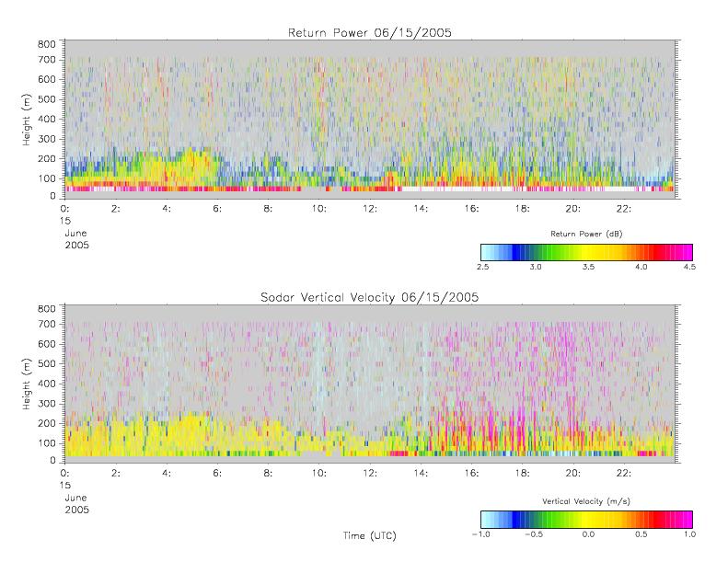
Task: Click the 'Return Power (dB)' legend label
Action: click(x=586, y=234)
